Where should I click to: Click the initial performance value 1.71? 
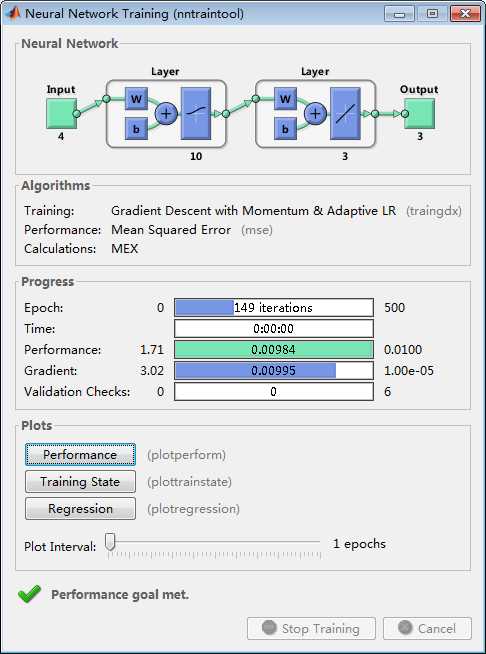[x=152, y=350]
